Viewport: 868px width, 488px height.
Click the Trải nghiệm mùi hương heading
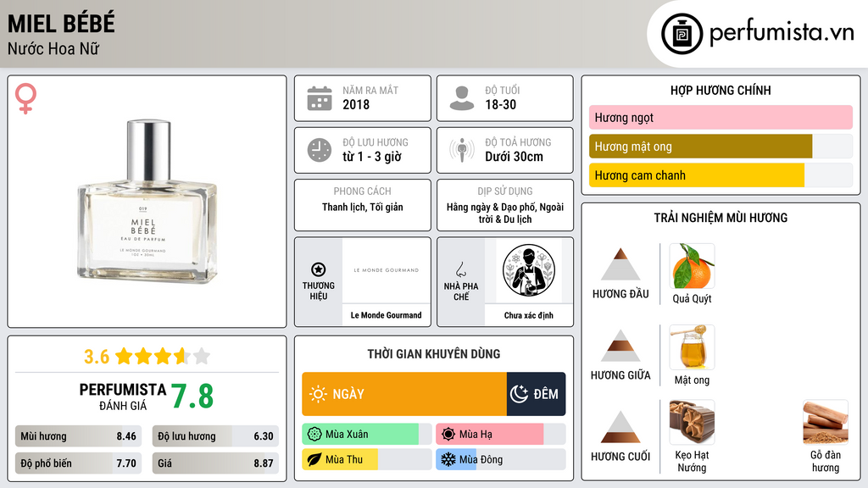pos(721,218)
